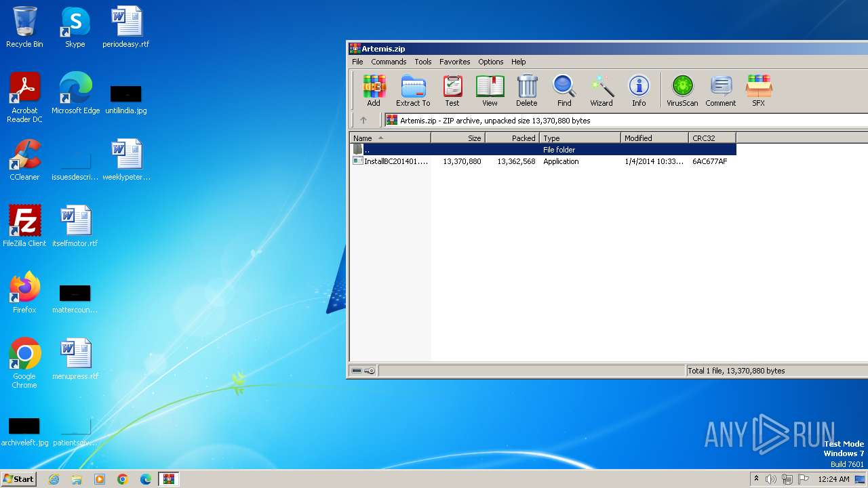Select the CCleaner desktop shortcut

pos(24,160)
